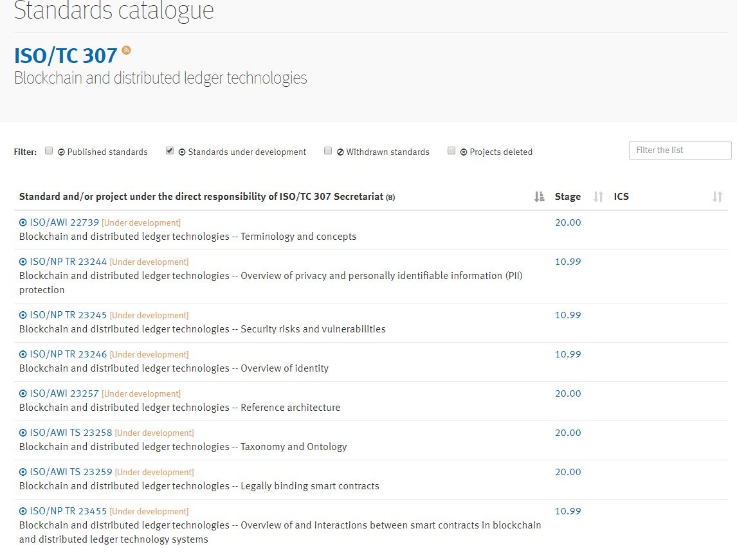Viewport: 737px width, 560px height.
Task: Click the status icon of ISO/NP TR 23245
Action: pyautogui.click(x=23, y=315)
